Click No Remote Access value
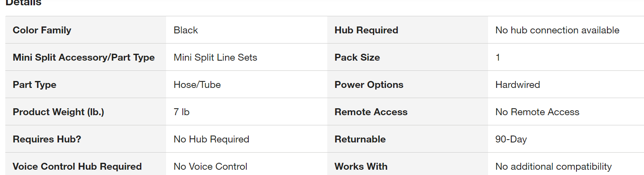644x175 pixels. (537, 112)
